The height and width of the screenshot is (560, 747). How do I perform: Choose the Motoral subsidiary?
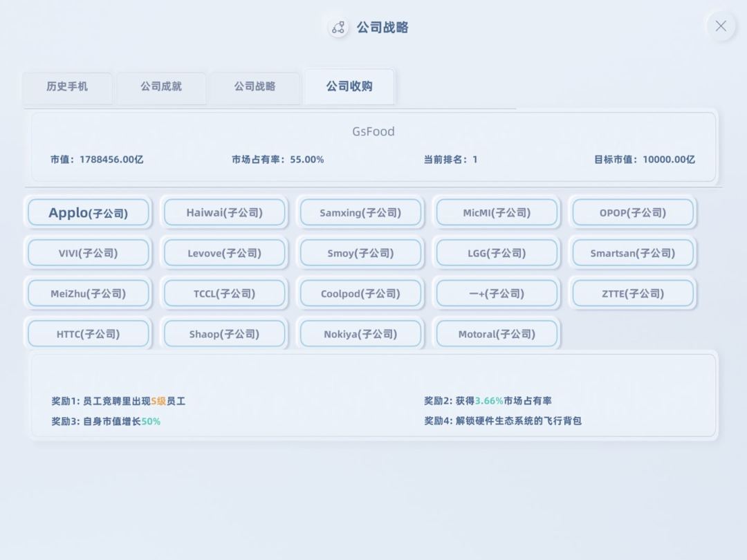point(497,334)
